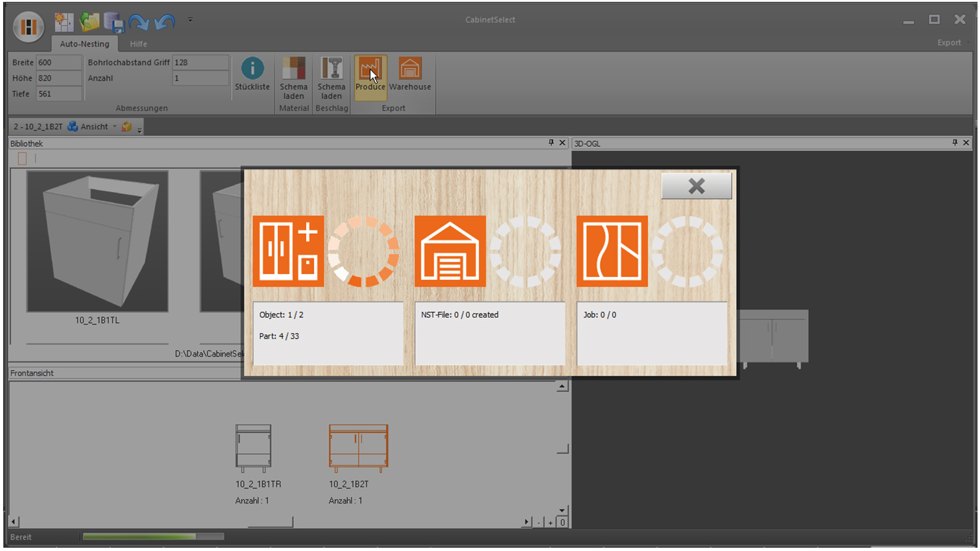Click the redo arrow in quick toolbar

pyautogui.click(x=139, y=23)
